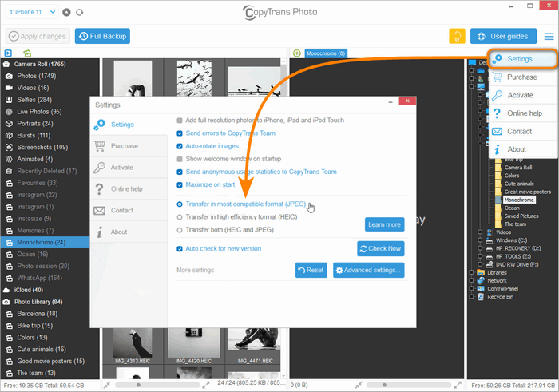This screenshot has height=392, width=559.
Task: Expand the Libraries node in the PC tree
Action: click(x=471, y=272)
